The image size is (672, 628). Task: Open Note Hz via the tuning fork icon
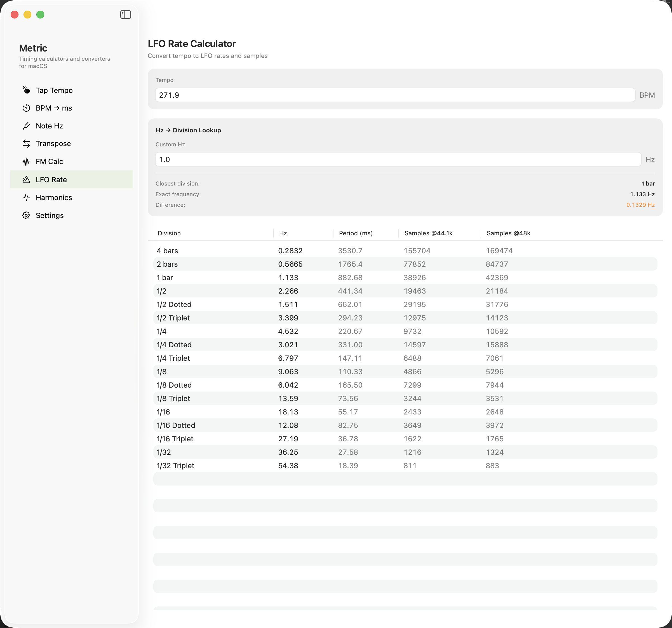click(27, 125)
